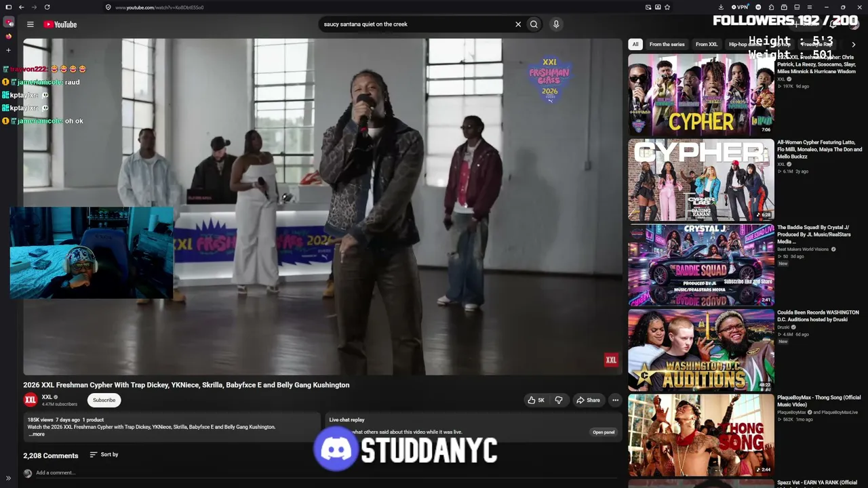Go forward in the browser
The image size is (868, 488).
34,7
